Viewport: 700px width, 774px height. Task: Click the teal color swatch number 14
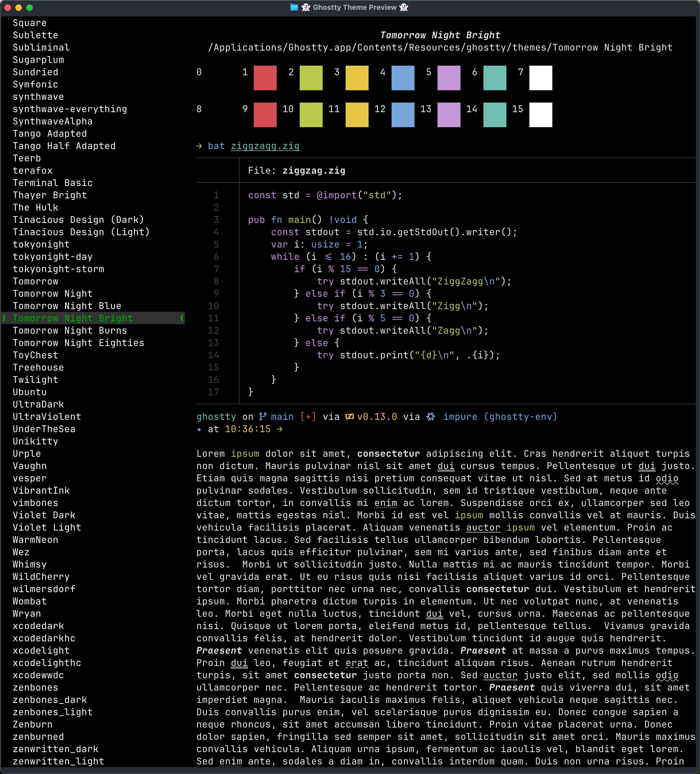495,115
